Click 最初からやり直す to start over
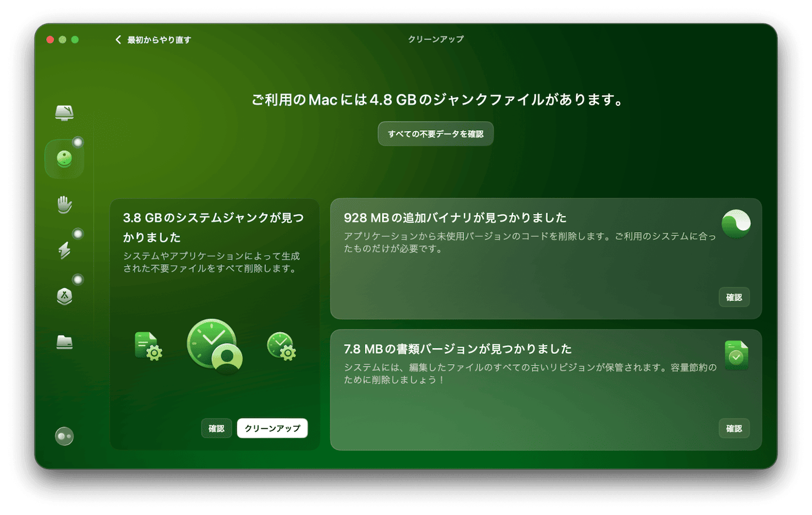The height and width of the screenshot is (515, 812). coord(159,40)
